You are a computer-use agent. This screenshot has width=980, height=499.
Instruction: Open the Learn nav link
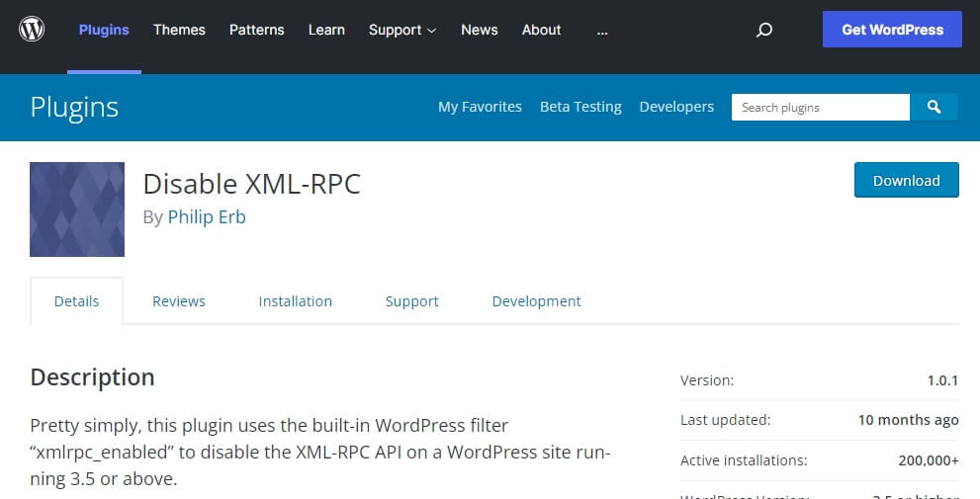tap(326, 30)
